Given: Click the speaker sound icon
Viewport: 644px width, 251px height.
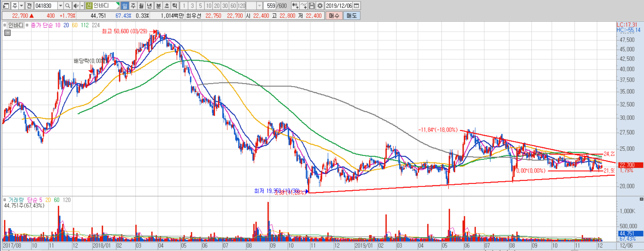Looking at the screenshot, I should click(x=76, y=6).
